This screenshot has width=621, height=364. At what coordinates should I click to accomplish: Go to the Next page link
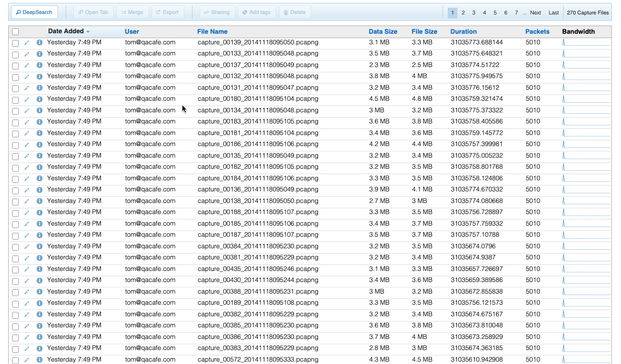coord(535,13)
